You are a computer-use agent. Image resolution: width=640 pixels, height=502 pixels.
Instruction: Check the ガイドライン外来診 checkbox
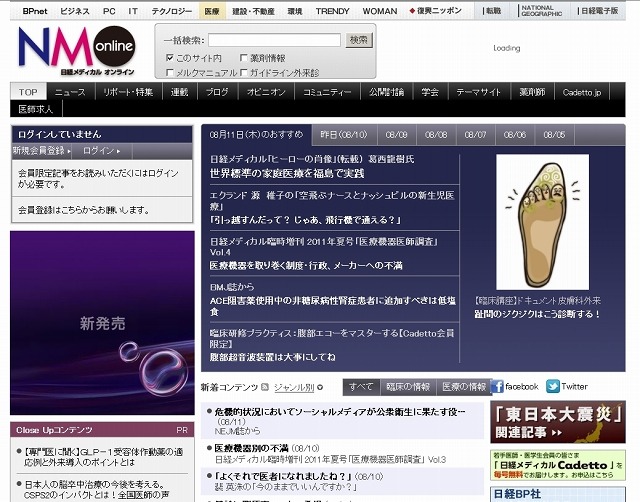[x=244, y=72]
